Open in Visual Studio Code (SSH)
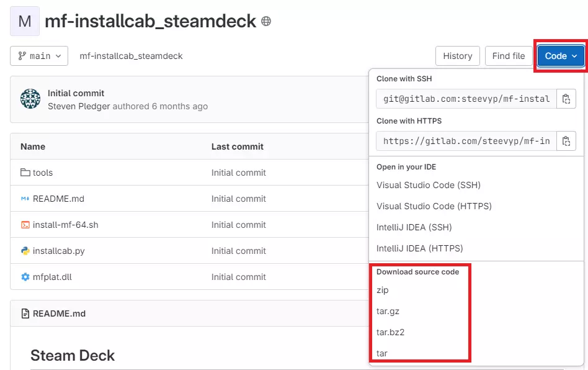Image resolution: width=588 pixels, height=370 pixels. tap(428, 185)
